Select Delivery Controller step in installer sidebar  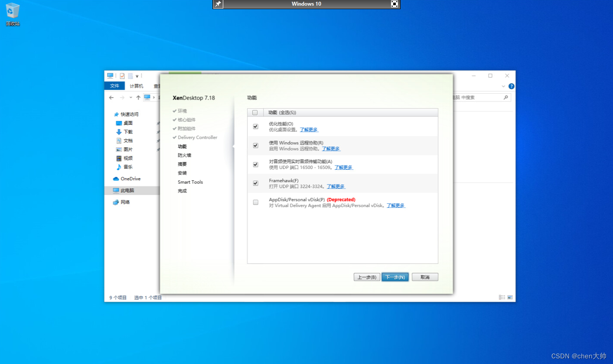[195, 137]
